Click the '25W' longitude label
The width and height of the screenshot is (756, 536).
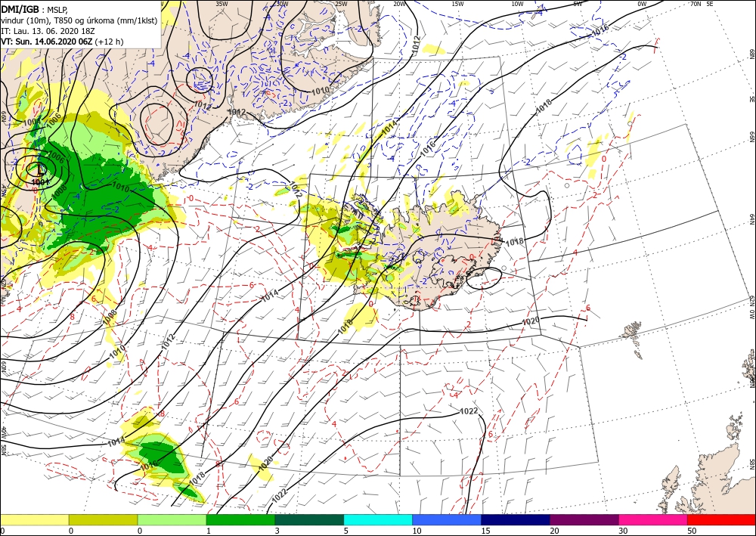pos(340,4)
